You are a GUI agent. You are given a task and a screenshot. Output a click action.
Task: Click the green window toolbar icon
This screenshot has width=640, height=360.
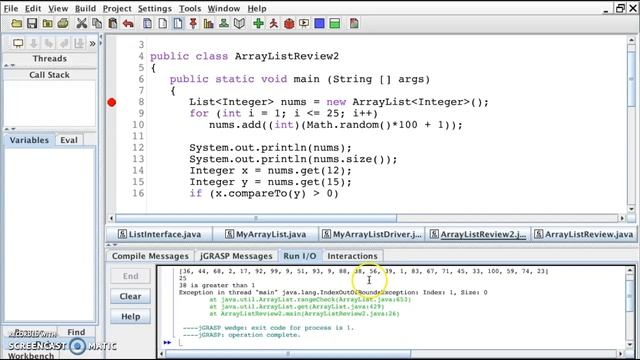click(335, 24)
